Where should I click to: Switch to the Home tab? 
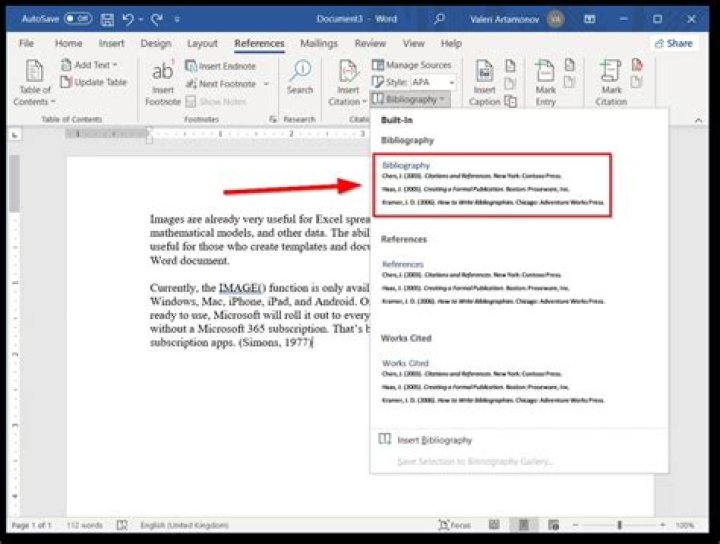click(x=68, y=43)
